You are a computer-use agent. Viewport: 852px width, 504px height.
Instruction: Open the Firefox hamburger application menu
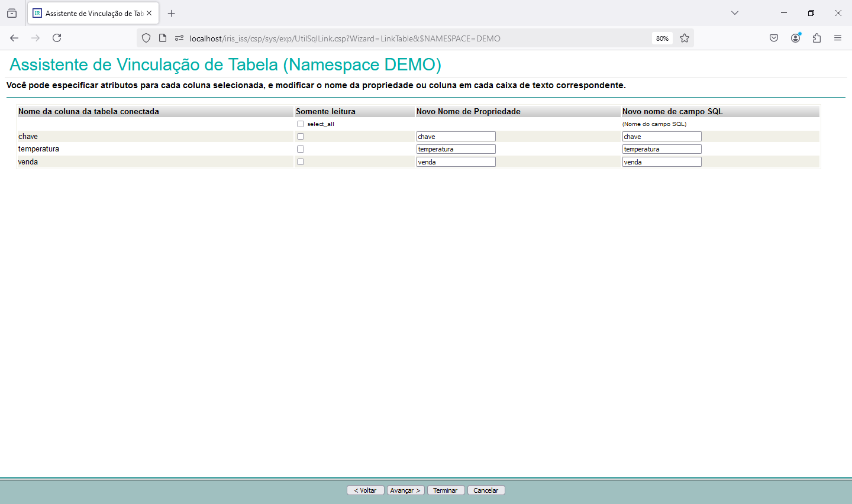click(x=838, y=38)
